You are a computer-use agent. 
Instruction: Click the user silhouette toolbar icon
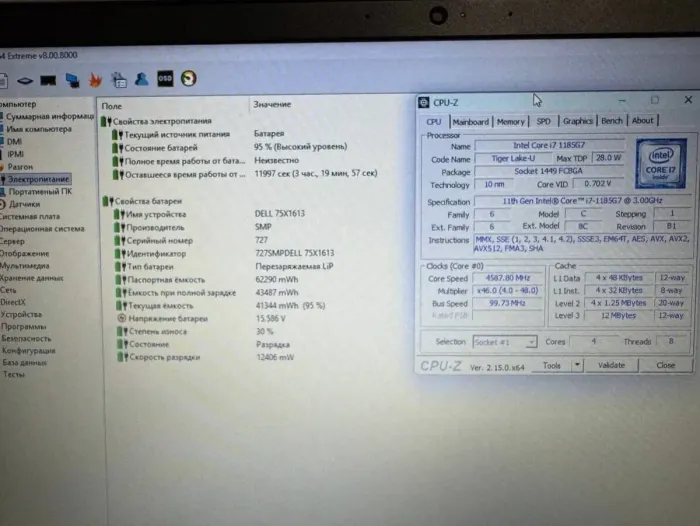pyautogui.click(x=142, y=78)
